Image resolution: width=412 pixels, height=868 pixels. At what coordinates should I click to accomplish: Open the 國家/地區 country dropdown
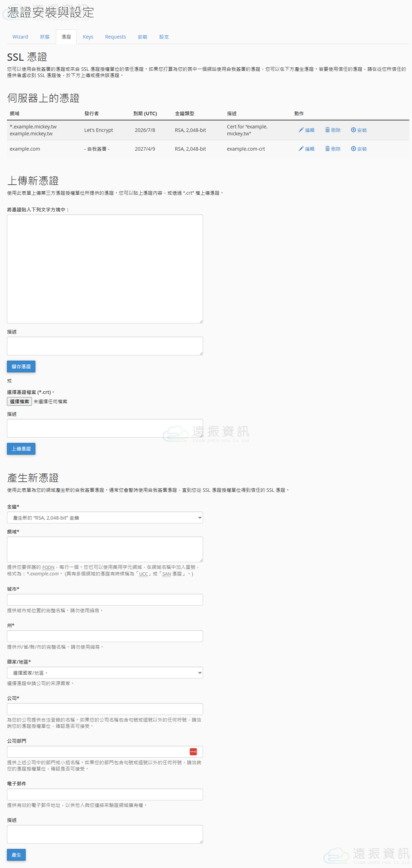click(x=105, y=673)
